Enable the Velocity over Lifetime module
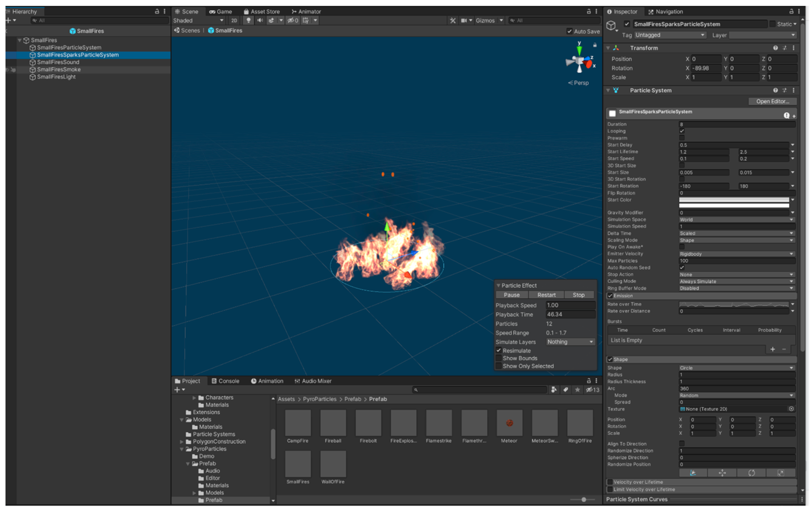Image resolution: width=812 pixels, height=514 pixels. click(x=610, y=482)
